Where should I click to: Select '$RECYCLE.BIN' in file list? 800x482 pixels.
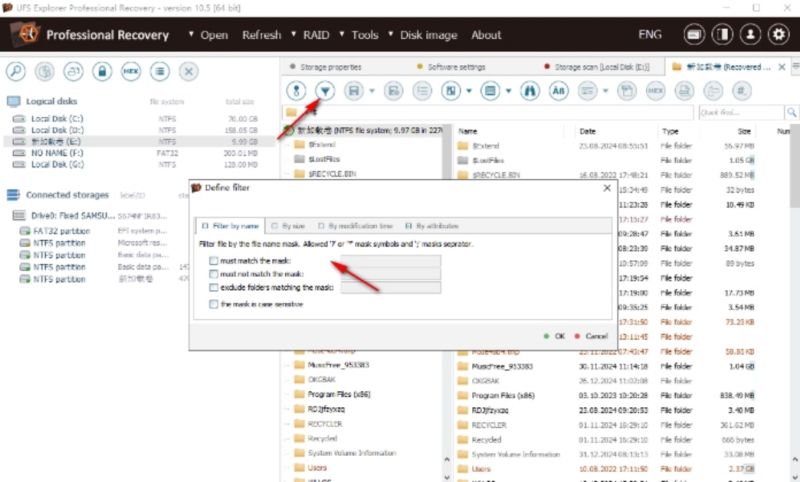(x=496, y=175)
